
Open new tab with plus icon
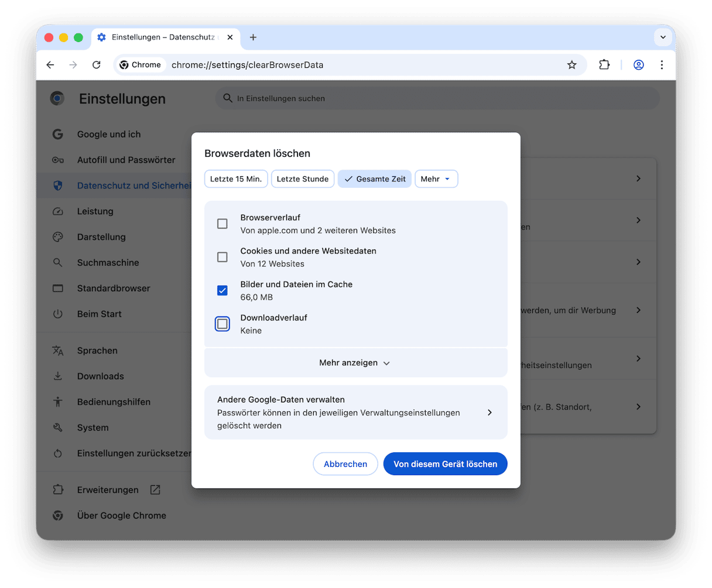253,37
